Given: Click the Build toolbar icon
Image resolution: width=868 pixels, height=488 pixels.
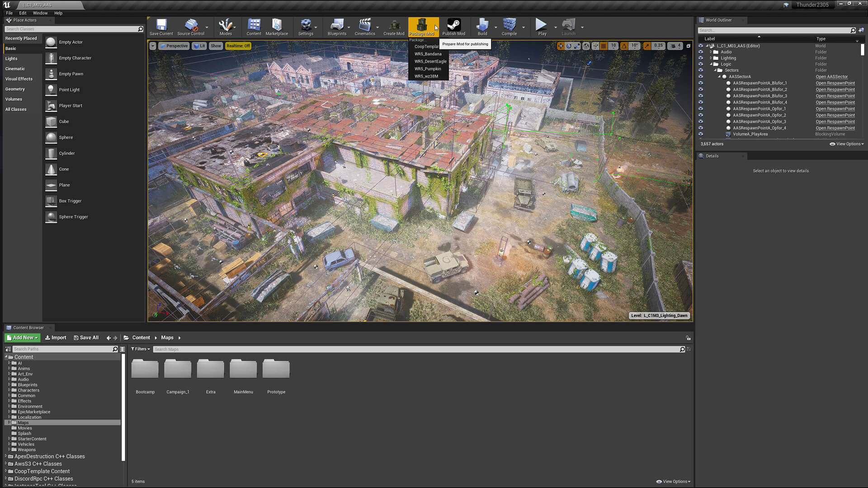Looking at the screenshot, I should click(x=482, y=27).
